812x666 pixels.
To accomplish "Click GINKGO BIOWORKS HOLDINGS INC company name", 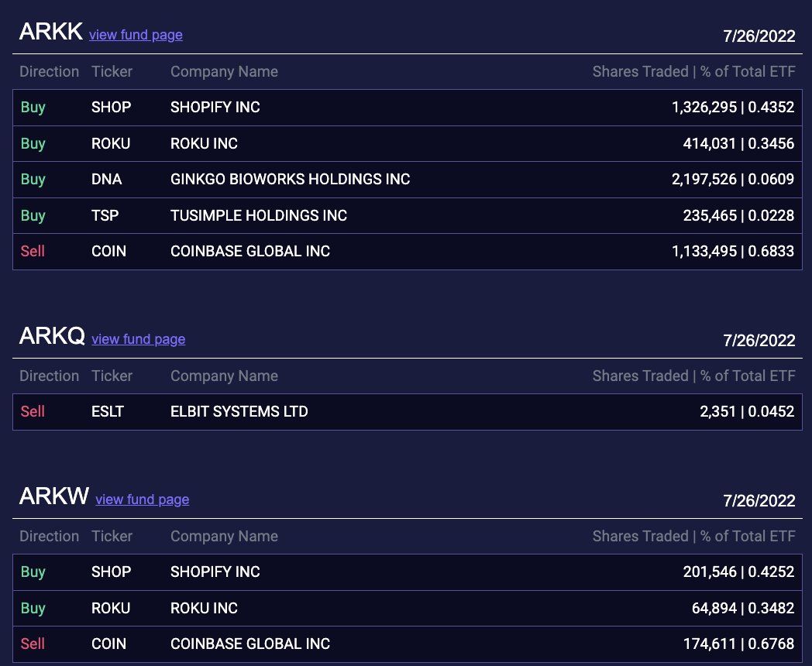I will [290, 179].
